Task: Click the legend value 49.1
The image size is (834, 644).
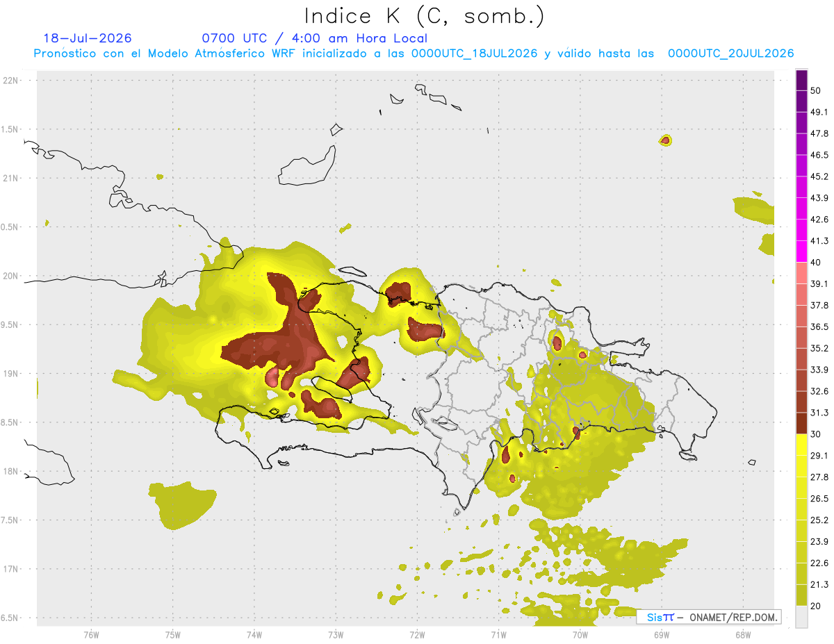Action: (819, 112)
